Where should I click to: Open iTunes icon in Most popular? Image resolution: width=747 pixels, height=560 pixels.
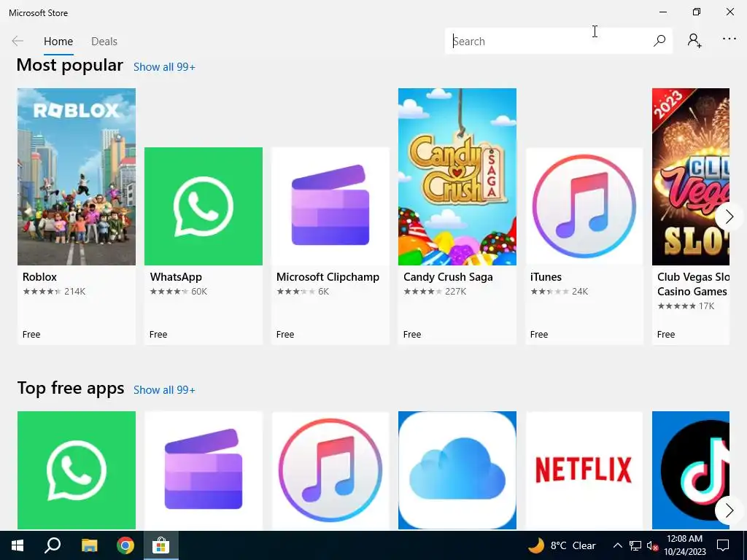pyautogui.click(x=584, y=206)
